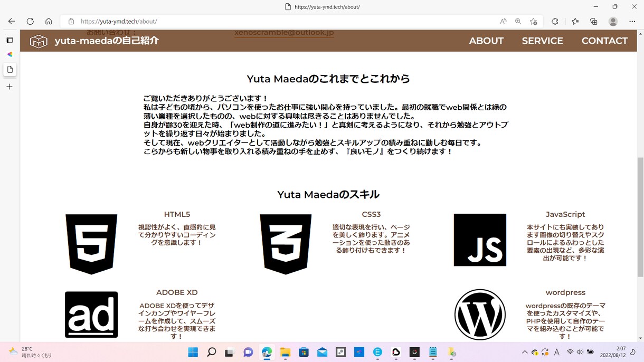Open the Windows Start menu
The image size is (644, 362).
click(193, 352)
